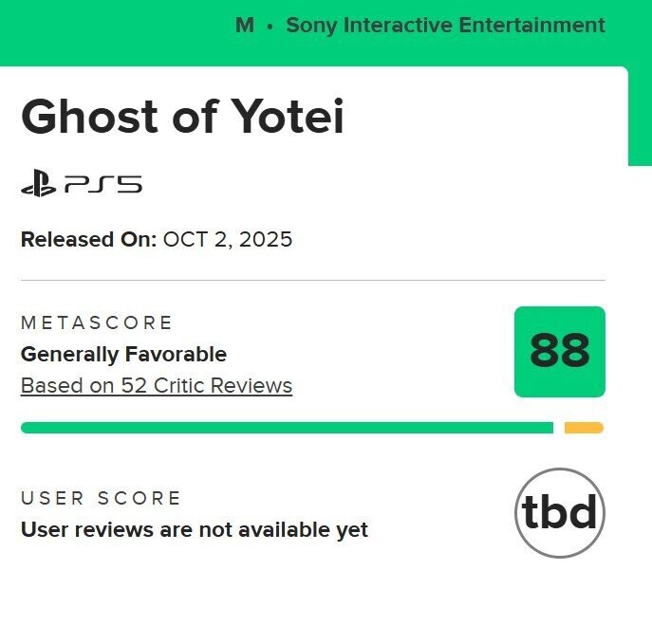Click the Ghost of Yotei title
The image size is (652, 644).
click(x=182, y=117)
